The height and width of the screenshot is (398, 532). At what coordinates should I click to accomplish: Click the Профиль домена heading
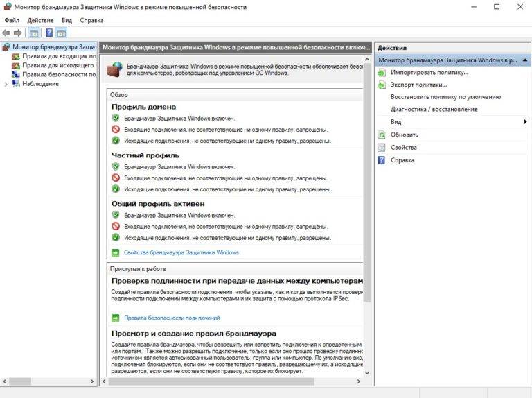pyautogui.click(x=143, y=107)
